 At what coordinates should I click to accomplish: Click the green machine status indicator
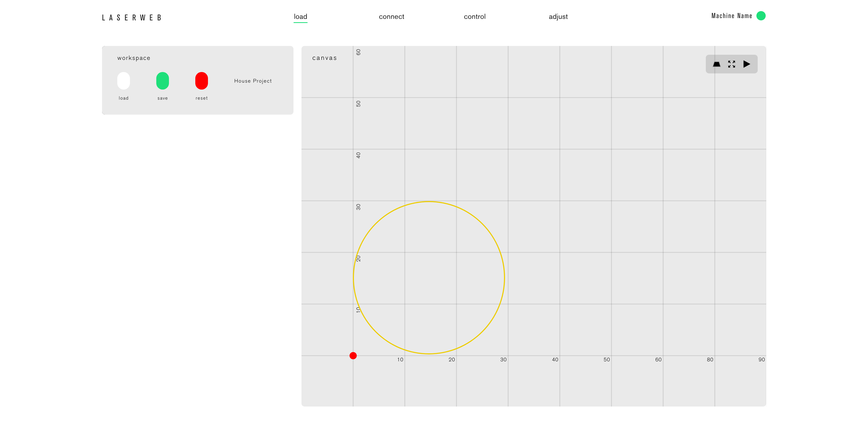coord(761,16)
